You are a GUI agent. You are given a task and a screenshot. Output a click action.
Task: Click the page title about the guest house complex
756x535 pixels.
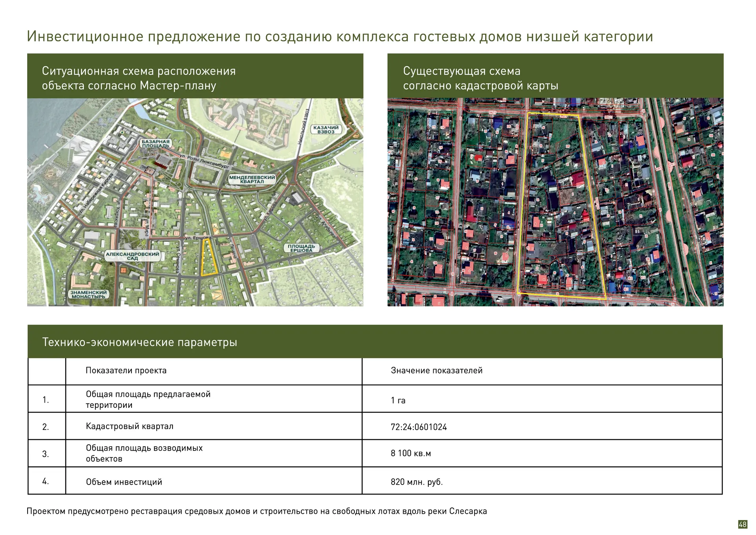[x=340, y=36]
